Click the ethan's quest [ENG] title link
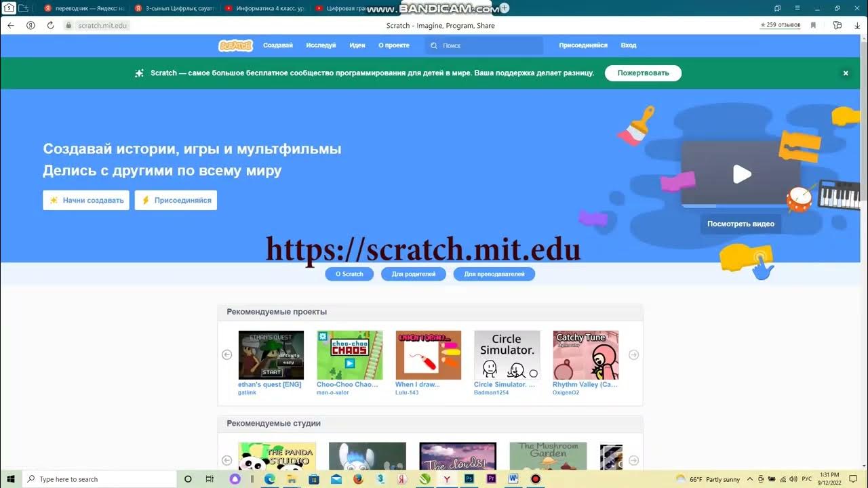Image resolution: width=868 pixels, height=488 pixels. pos(270,384)
